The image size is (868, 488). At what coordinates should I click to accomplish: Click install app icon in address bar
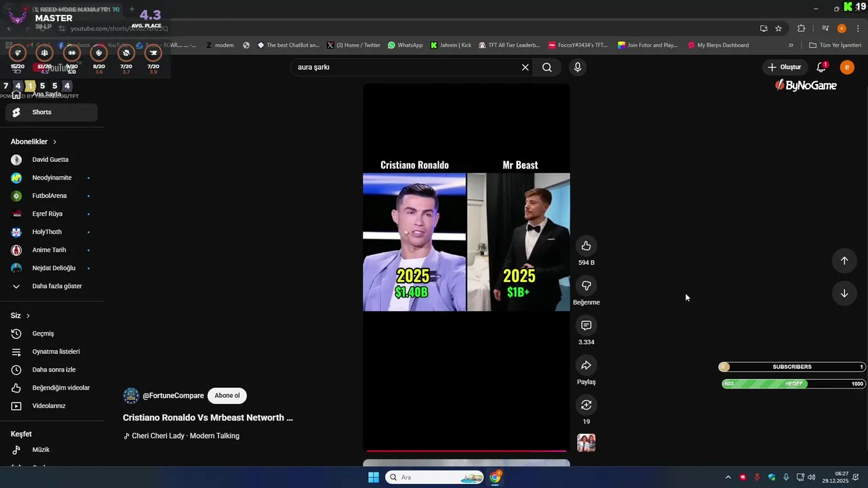tap(764, 28)
